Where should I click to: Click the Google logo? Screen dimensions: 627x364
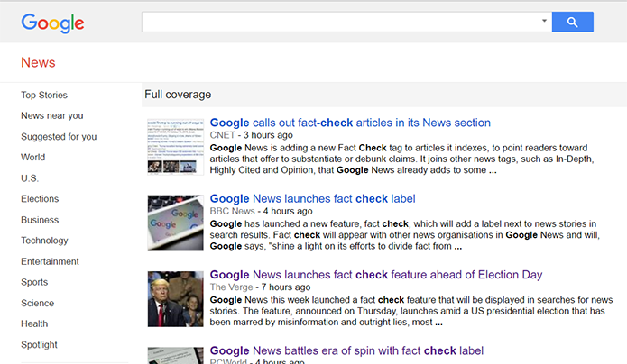(x=52, y=23)
